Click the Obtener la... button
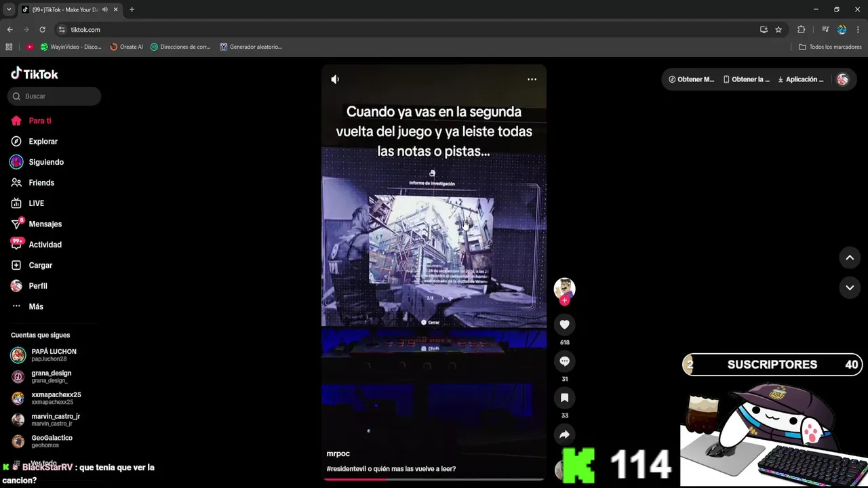868x488 pixels. 746,79
